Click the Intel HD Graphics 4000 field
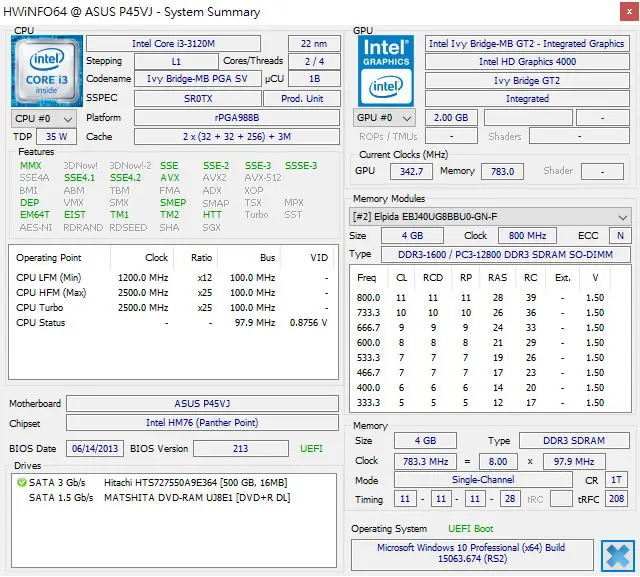 pos(527,62)
